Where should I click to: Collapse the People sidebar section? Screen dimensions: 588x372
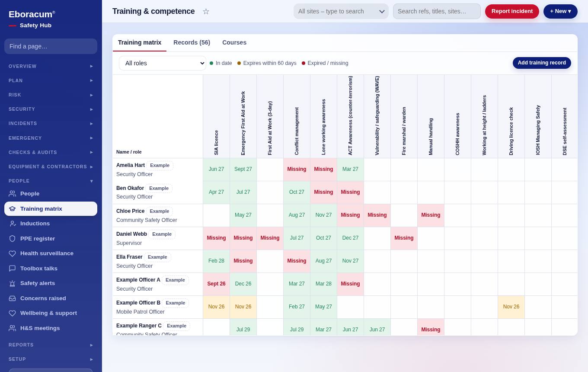[51, 181]
